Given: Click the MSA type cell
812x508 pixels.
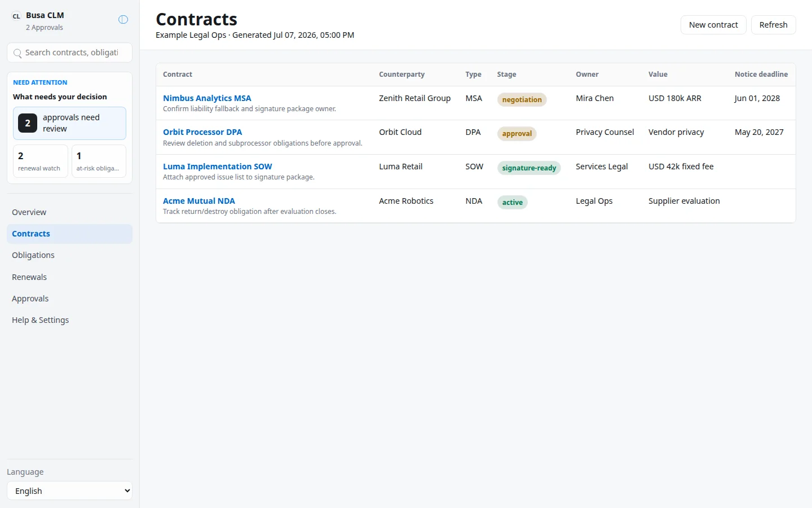Looking at the screenshot, I should coord(474,98).
